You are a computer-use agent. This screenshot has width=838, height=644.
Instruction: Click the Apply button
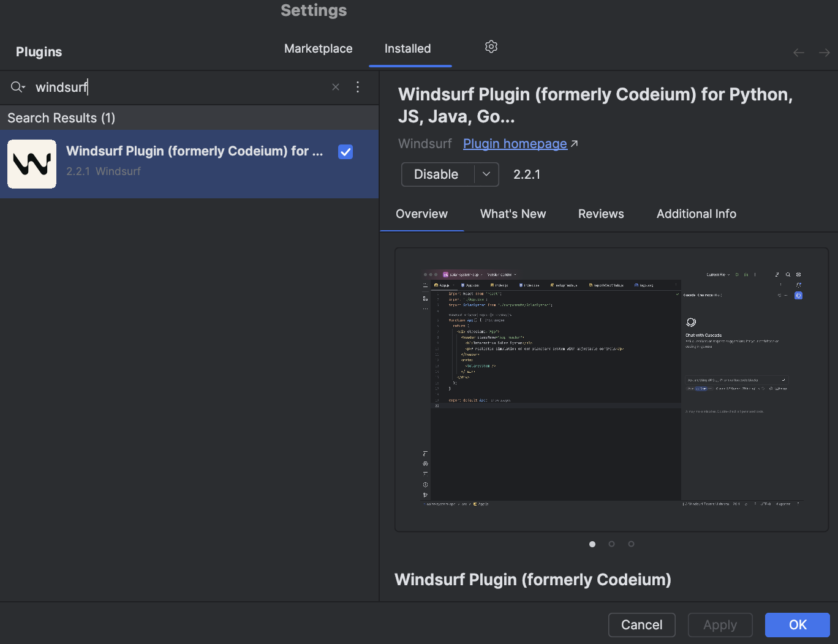720,625
